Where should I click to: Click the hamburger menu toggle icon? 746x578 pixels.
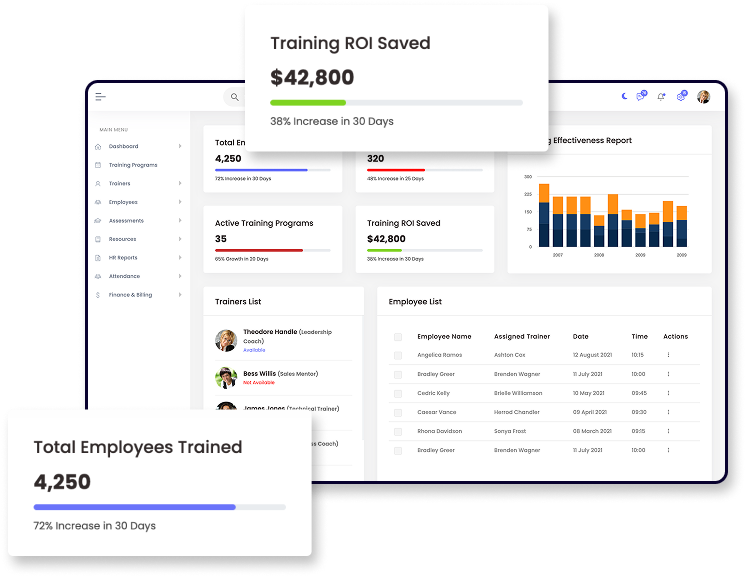[x=100, y=97]
